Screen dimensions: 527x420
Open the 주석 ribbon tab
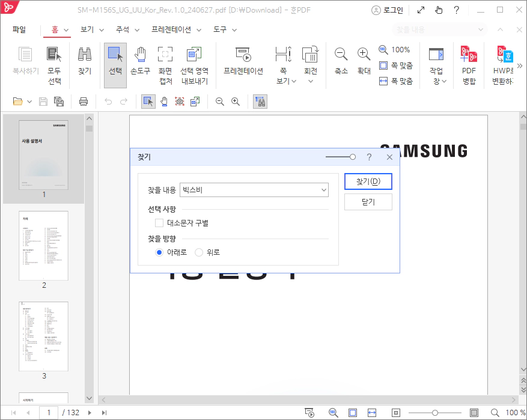point(123,29)
